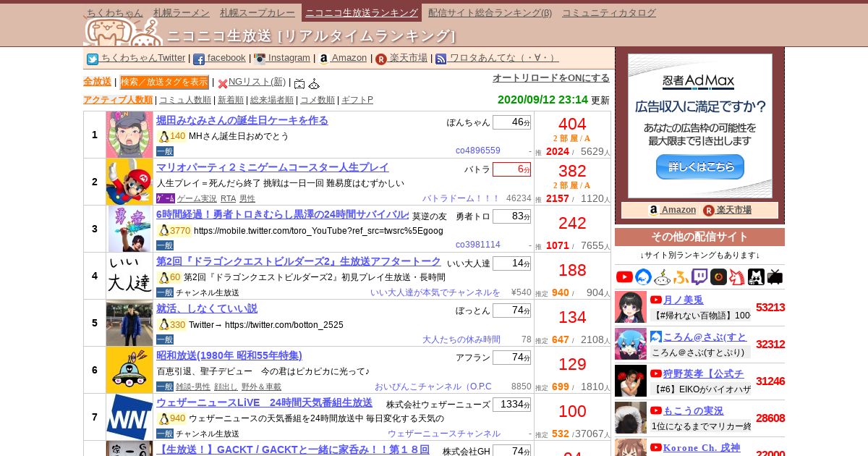Open the Instagram link

[x=281, y=58]
